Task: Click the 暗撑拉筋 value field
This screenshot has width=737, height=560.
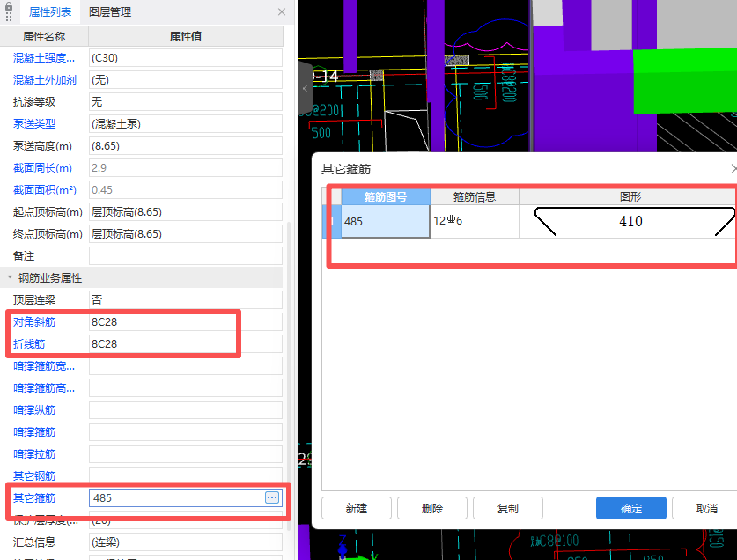Action: click(x=186, y=454)
